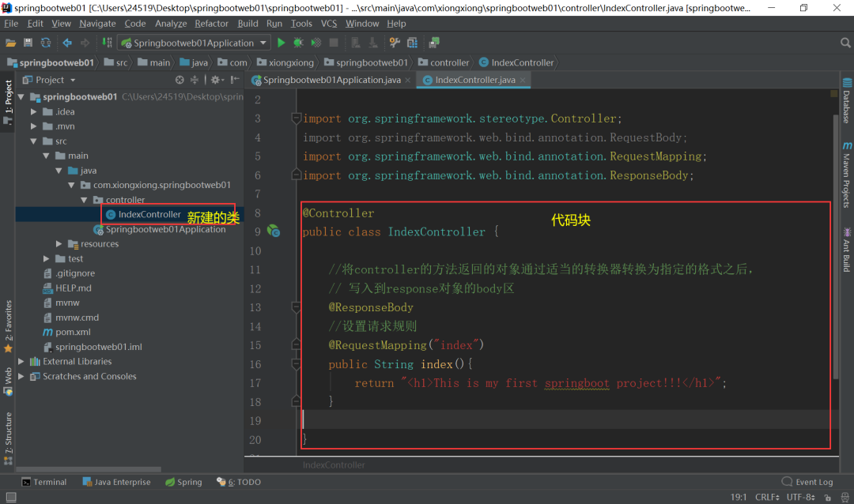Screen dimensions: 854x504
Task: Toggle fold marker at line 16
Action: (x=297, y=364)
